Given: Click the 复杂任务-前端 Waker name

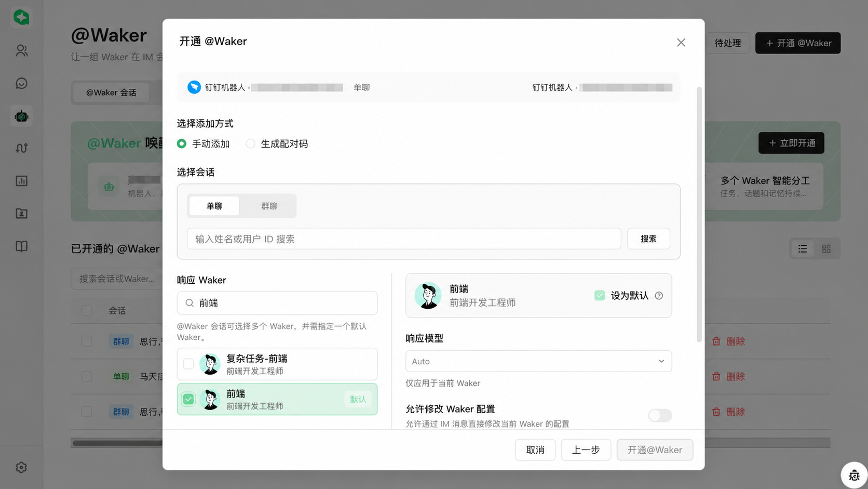Looking at the screenshot, I should tap(257, 359).
